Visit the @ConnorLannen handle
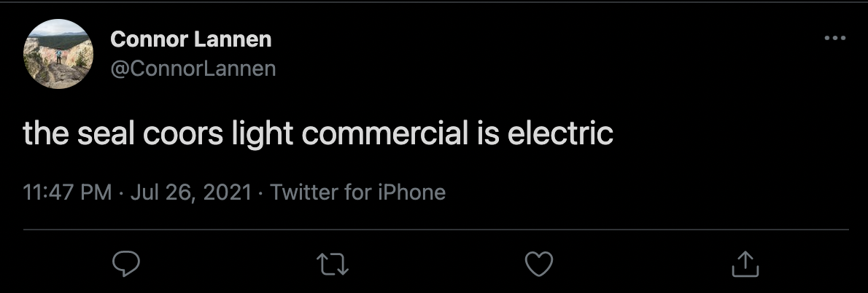The image size is (868, 293). point(193,69)
